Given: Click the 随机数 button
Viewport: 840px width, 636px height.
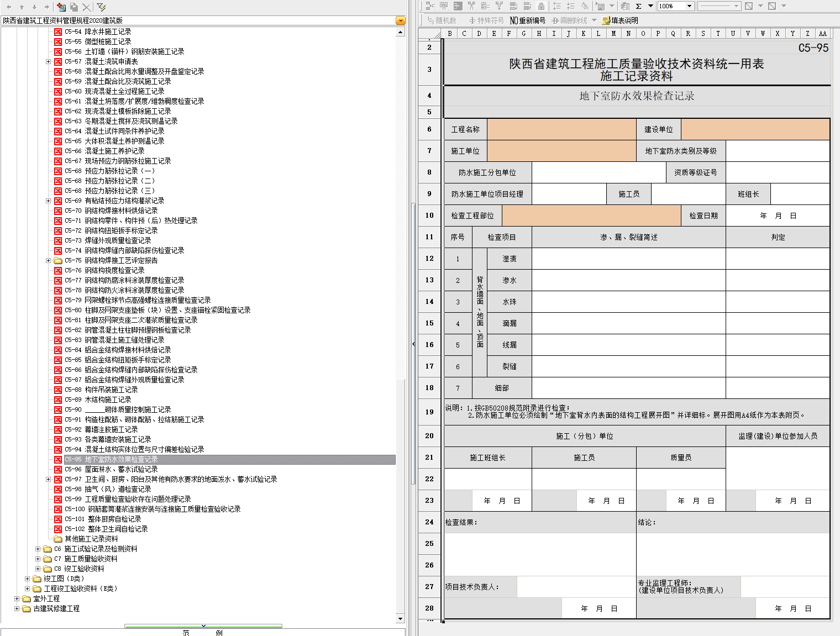Looking at the screenshot, I should tap(442, 20).
